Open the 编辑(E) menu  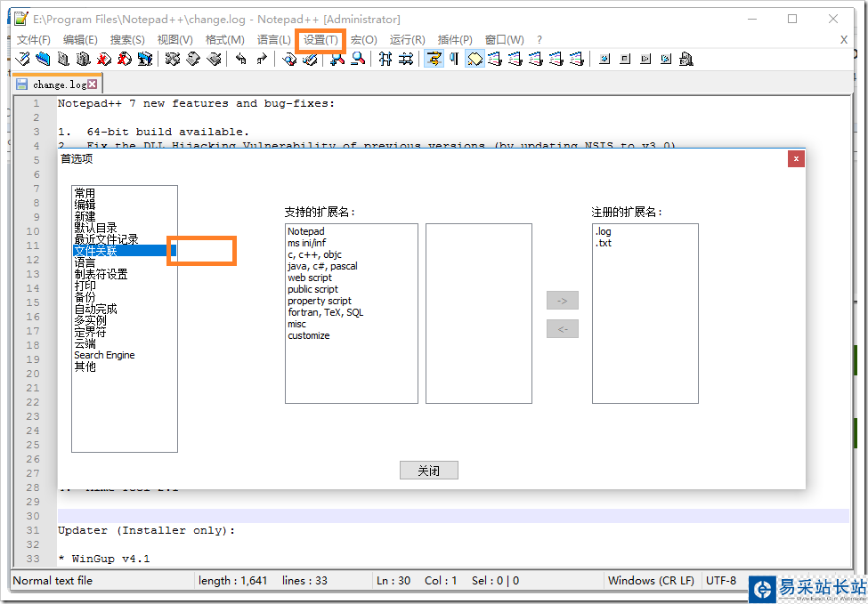pyautogui.click(x=80, y=40)
